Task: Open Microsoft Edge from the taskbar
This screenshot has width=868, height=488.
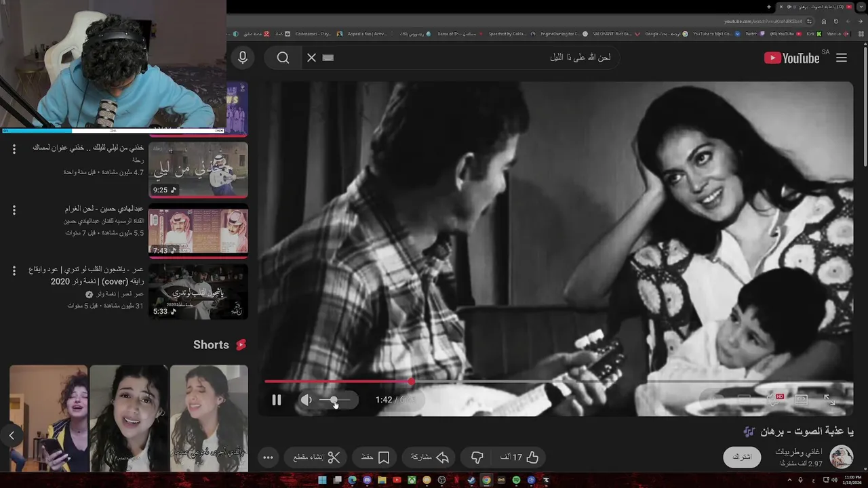Action: point(352,481)
